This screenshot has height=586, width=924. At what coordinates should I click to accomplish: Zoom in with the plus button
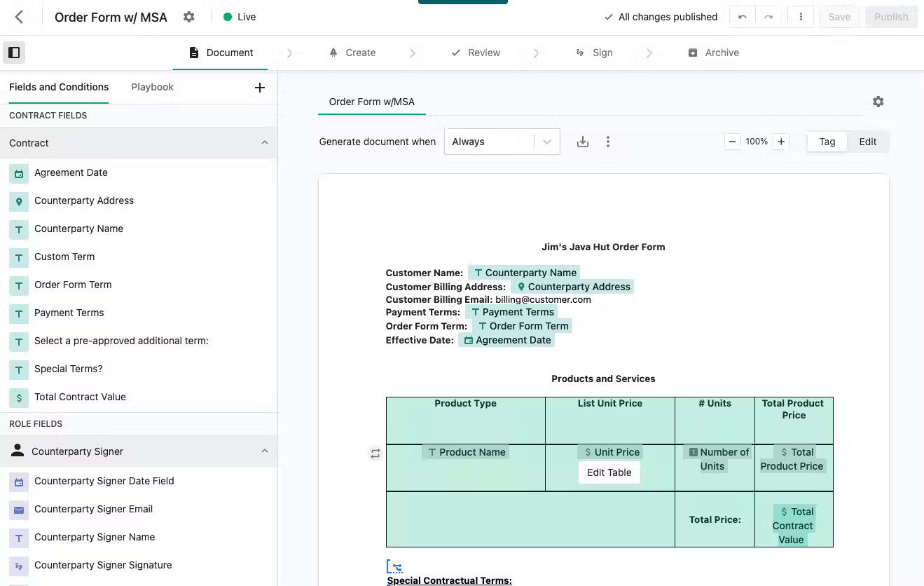click(x=780, y=142)
